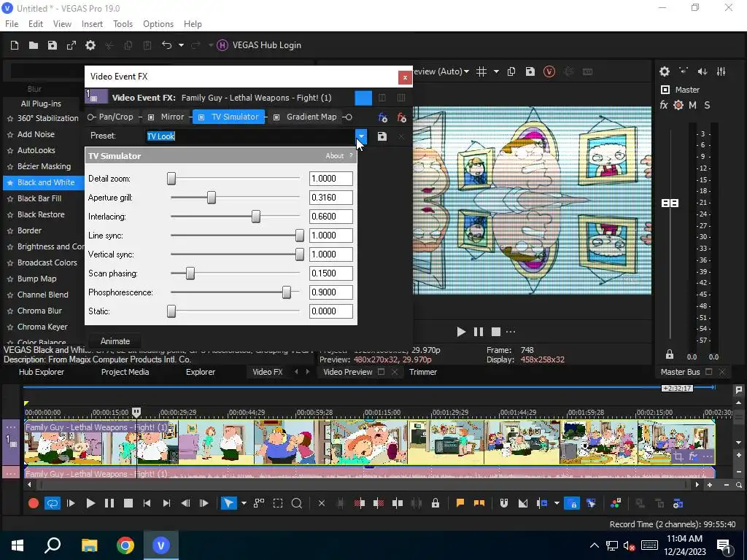Save the preview snapshot to file

530,71
